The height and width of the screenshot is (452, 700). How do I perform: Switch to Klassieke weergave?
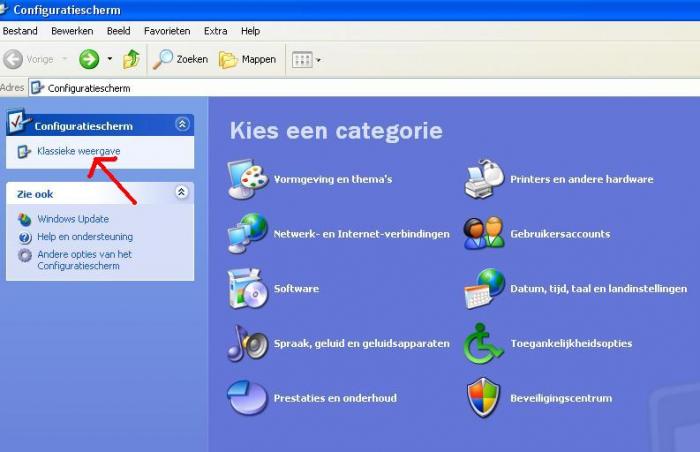pyautogui.click(x=79, y=151)
